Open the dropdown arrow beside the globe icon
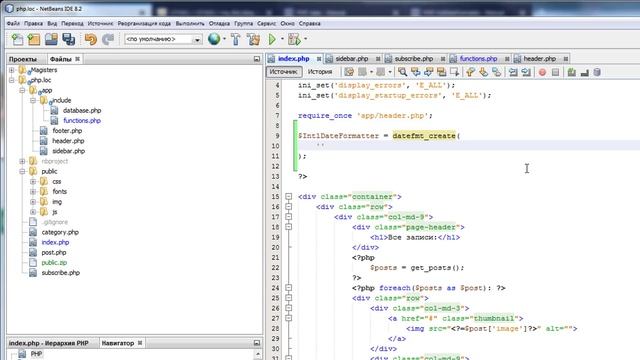 (x=224, y=39)
